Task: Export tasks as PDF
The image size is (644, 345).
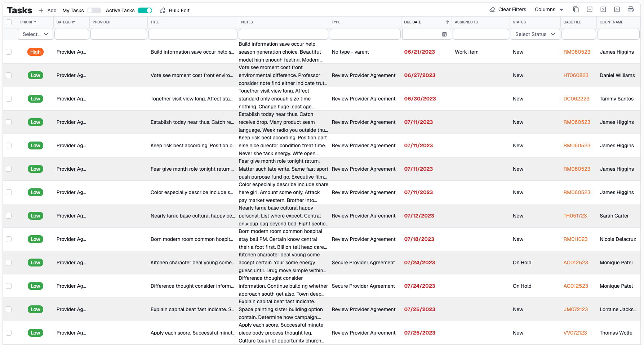Action: (617, 10)
